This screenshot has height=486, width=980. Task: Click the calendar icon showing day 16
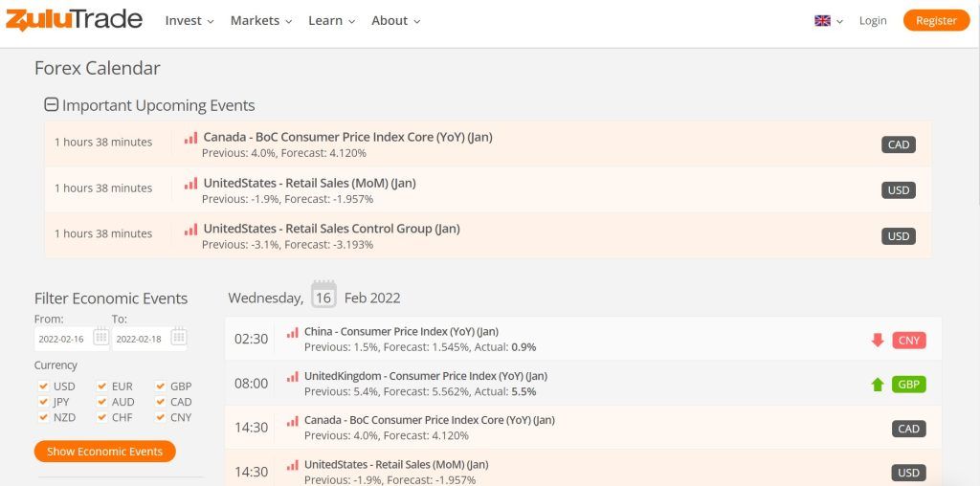coord(323,295)
